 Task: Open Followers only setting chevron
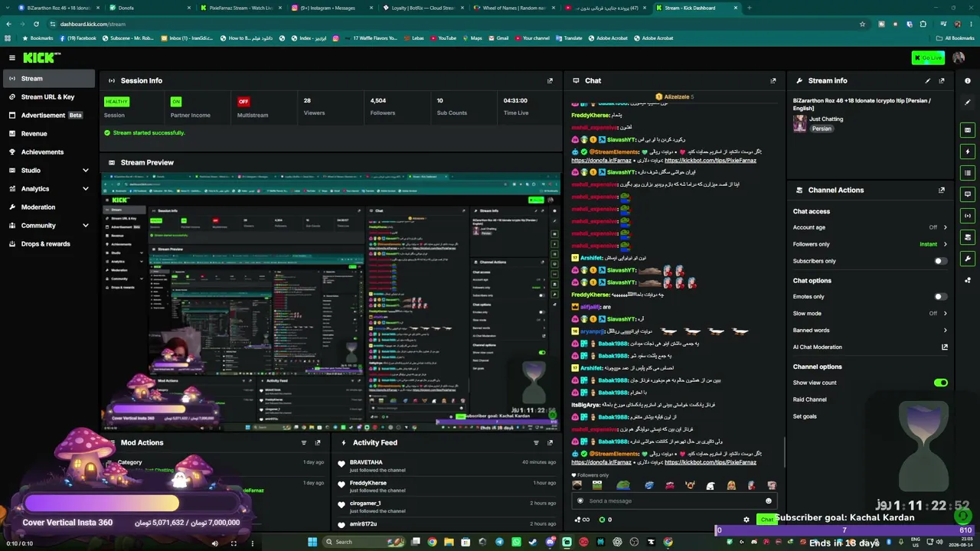(945, 244)
